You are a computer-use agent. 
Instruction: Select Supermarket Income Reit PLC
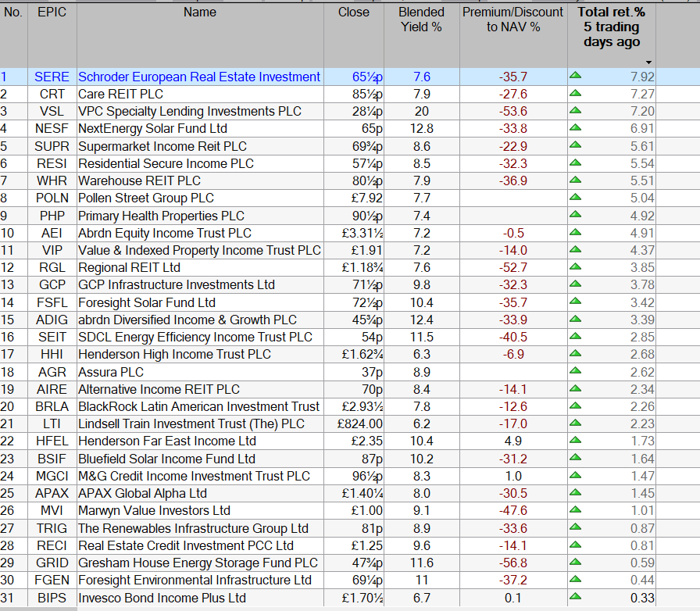(162, 146)
